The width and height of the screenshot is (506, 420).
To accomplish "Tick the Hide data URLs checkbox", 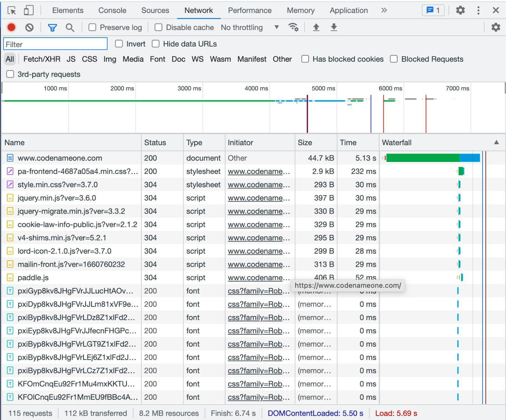I will [x=156, y=44].
